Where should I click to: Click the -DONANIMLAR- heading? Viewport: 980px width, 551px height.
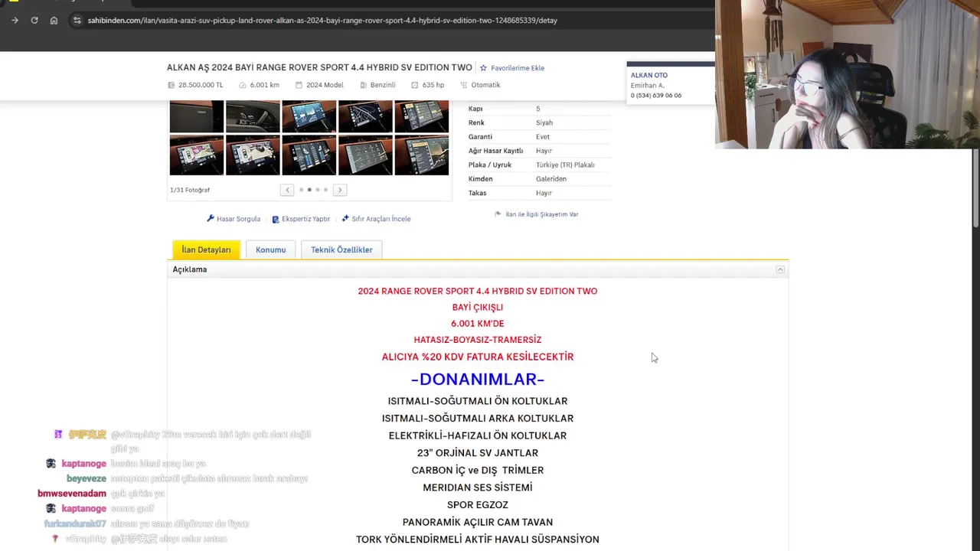pos(478,379)
